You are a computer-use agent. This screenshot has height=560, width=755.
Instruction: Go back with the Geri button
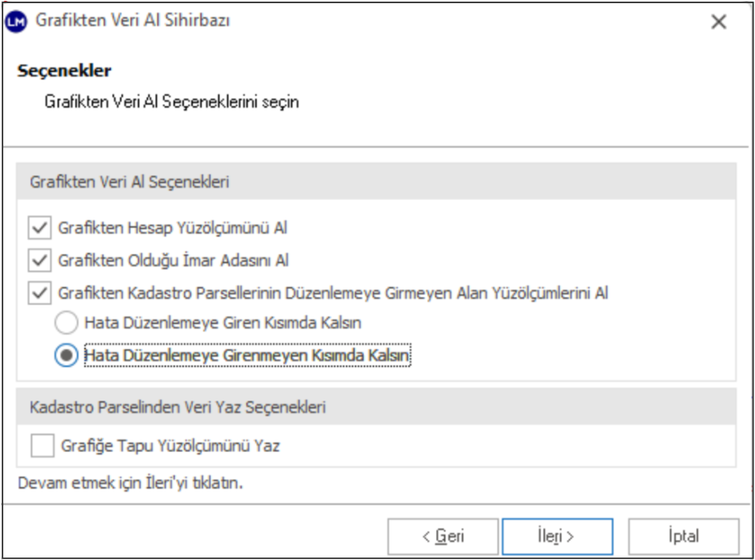[442, 536]
